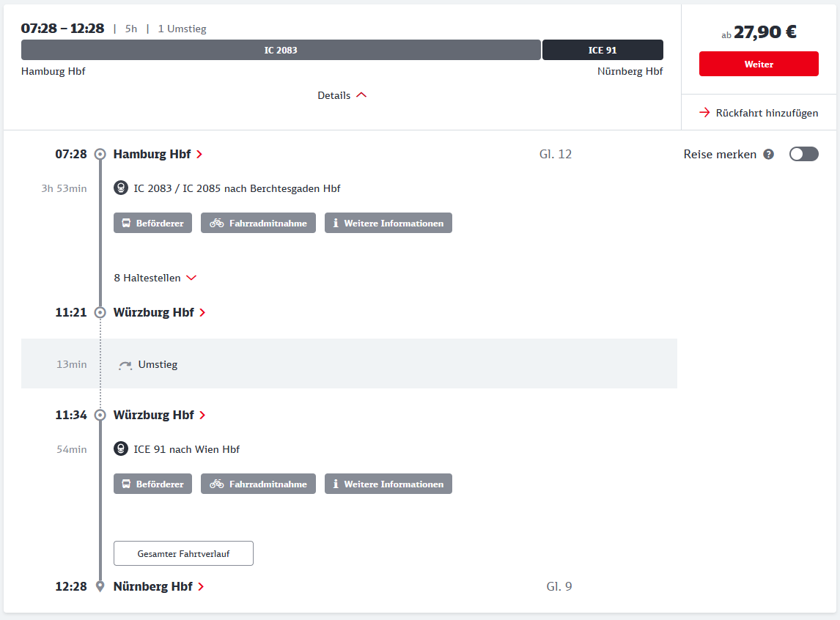Open Weitere Informationen for IC 2083

(388, 223)
